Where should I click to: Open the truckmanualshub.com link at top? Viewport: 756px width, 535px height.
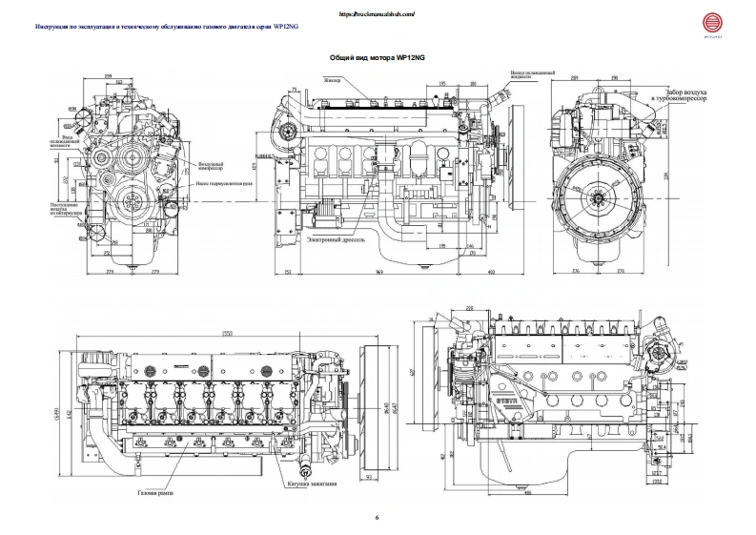(x=377, y=16)
